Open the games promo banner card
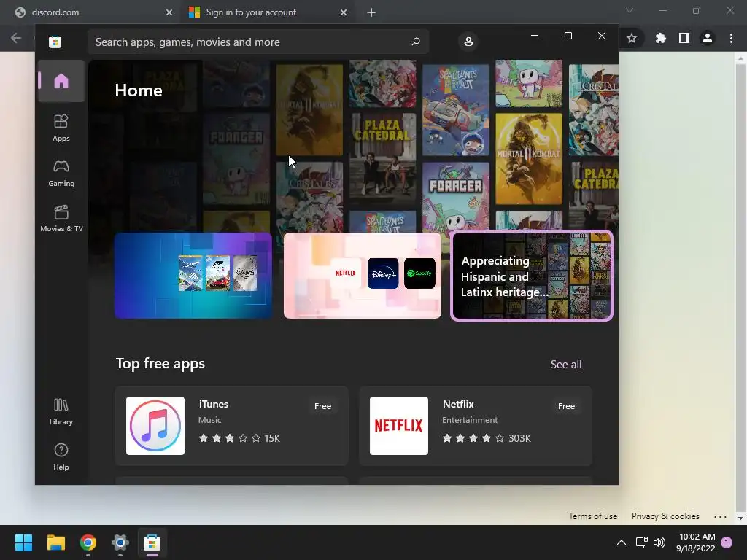This screenshot has height=560, width=747. point(193,275)
